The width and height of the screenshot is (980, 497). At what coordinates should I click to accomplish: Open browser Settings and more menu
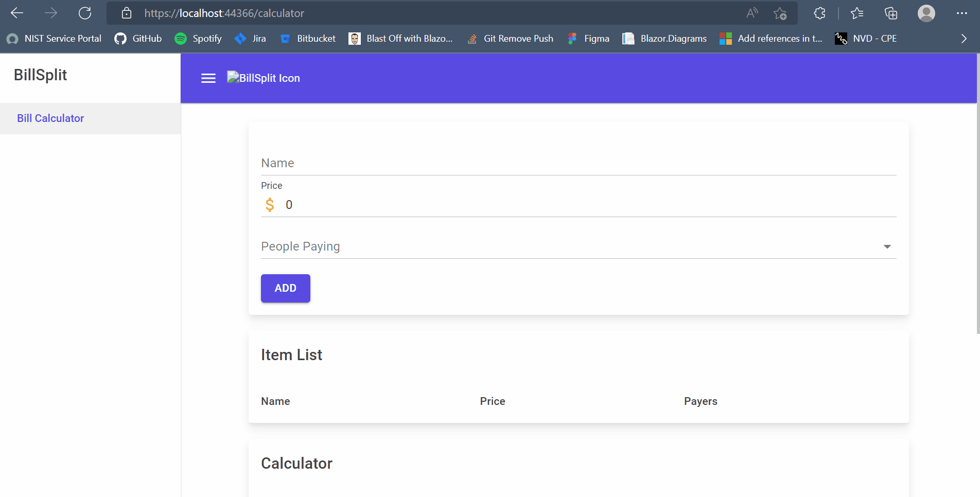(x=961, y=13)
